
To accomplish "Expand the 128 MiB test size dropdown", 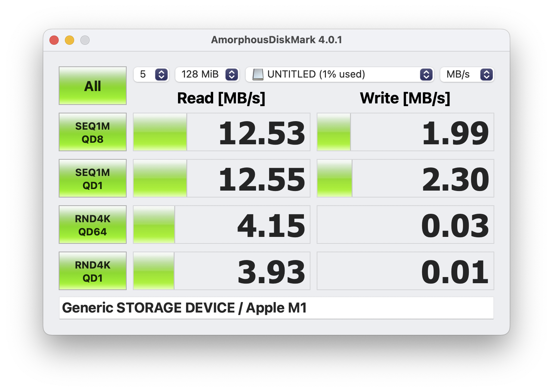I will [x=207, y=74].
